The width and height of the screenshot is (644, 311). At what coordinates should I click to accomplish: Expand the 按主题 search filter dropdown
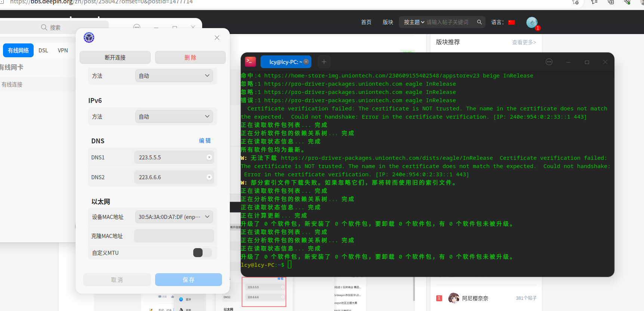point(414,22)
